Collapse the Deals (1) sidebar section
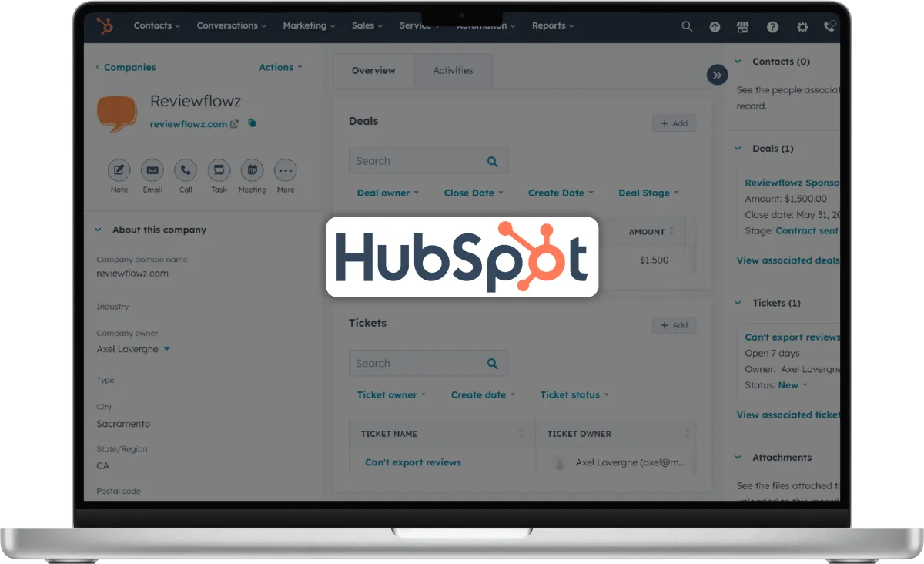Image resolution: width=924 pixels, height=564 pixels. 738,149
